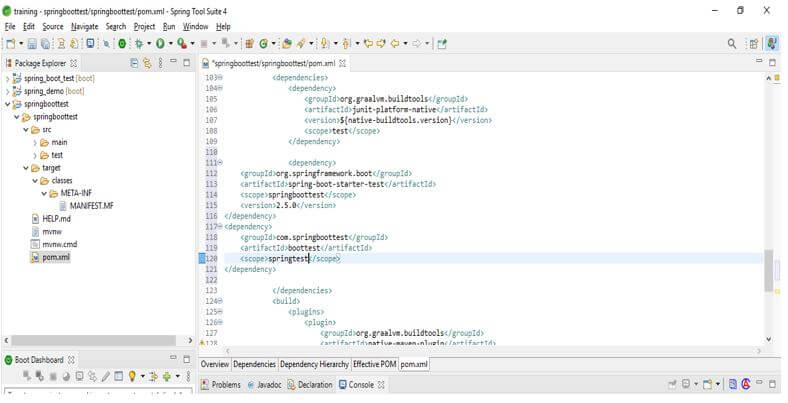Expand the main folder under src
This screenshot has height=403, width=788.
[x=36, y=142]
